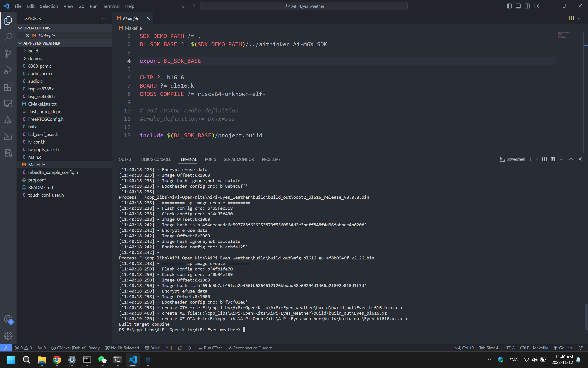Split the terminal panel
The height and width of the screenshot is (368, 588).
[545, 159]
